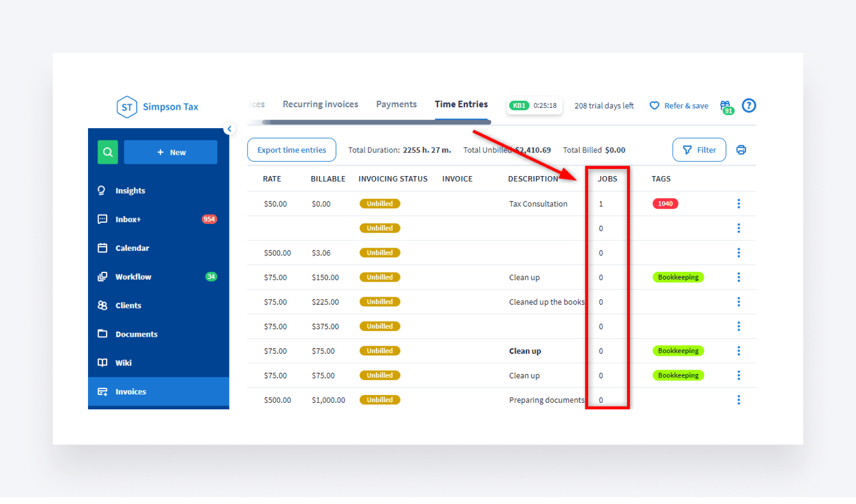Switch to the Payments tab
Screen dimensions: 856x504
pos(396,105)
